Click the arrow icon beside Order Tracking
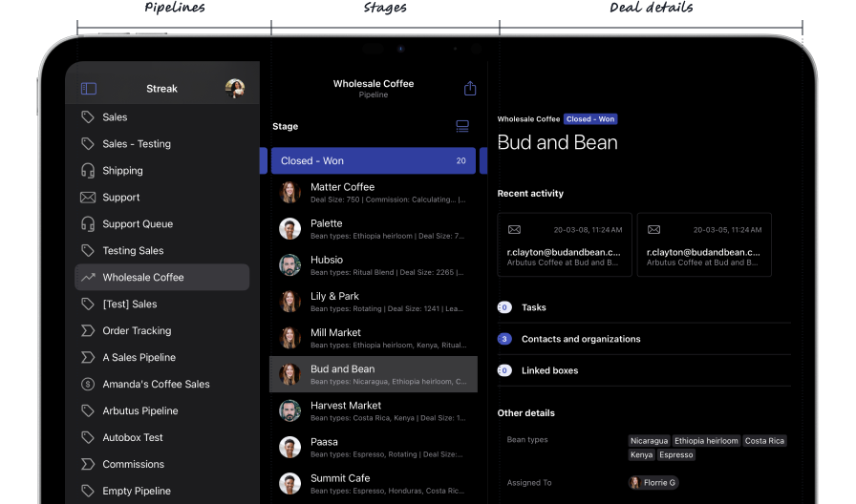Viewport: 856px width, 504px height. pos(87,330)
